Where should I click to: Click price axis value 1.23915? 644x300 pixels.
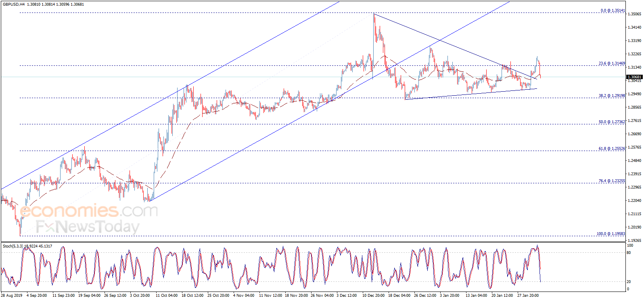click(634, 174)
